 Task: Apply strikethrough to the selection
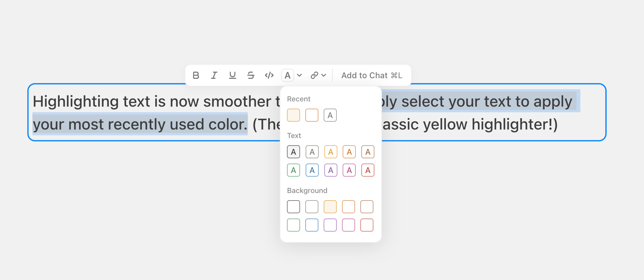(251, 75)
